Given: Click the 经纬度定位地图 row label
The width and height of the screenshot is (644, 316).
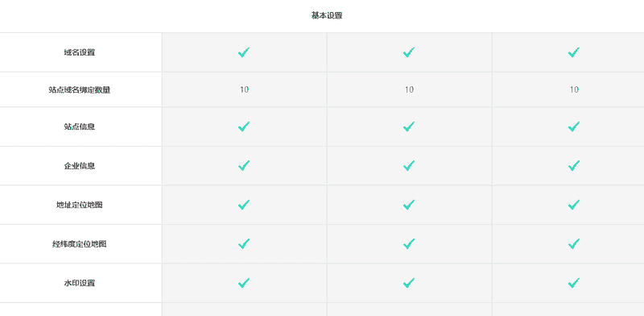Looking at the screenshot, I should tap(80, 244).
